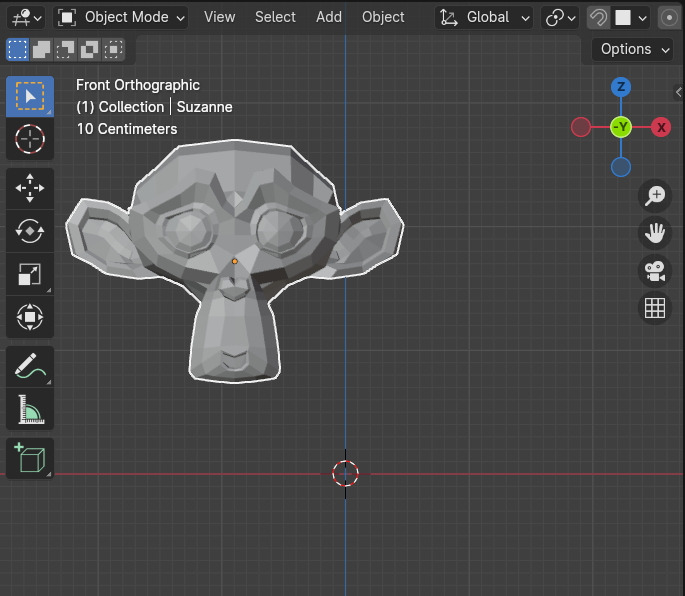Activate the Rotate tool
685x596 pixels.
click(x=30, y=231)
